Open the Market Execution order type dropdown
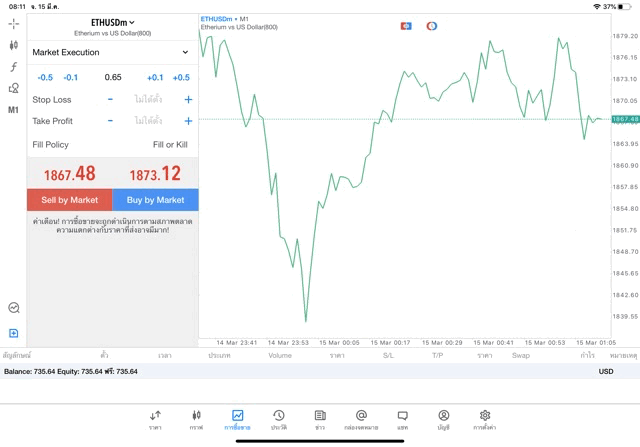640x447 pixels. click(x=111, y=52)
